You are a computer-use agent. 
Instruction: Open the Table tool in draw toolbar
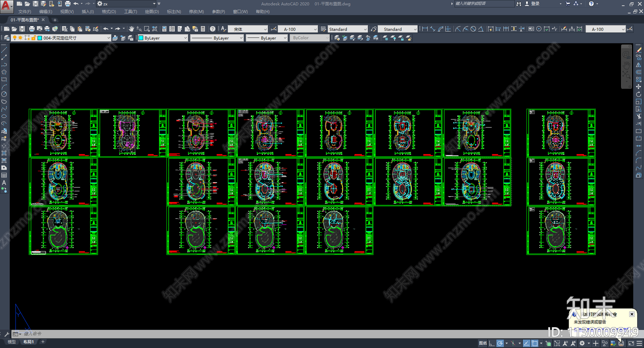click(4, 175)
